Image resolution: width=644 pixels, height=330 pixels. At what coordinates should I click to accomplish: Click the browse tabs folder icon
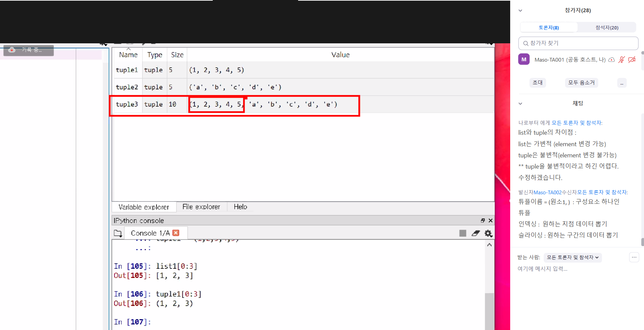click(118, 233)
